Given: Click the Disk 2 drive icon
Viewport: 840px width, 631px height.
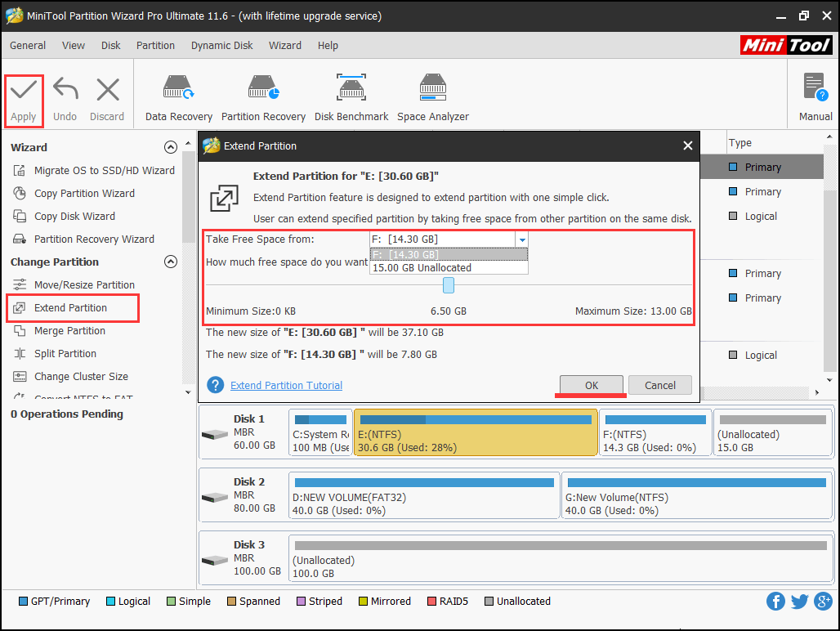Looking at the screenshot, I should click(215, 498).
